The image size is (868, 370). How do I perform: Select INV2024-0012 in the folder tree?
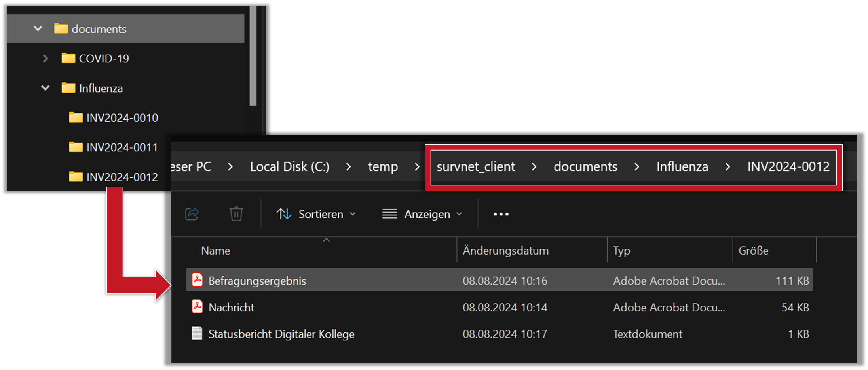122,177
